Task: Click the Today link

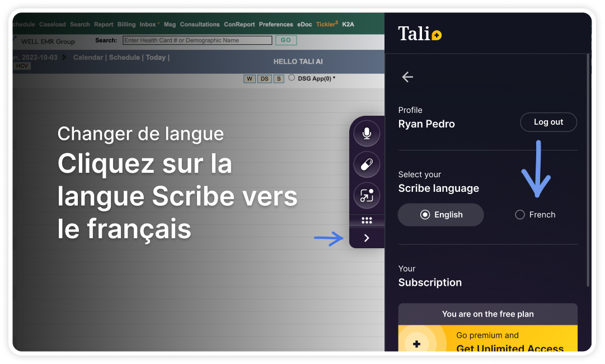Action: (156, 58)
